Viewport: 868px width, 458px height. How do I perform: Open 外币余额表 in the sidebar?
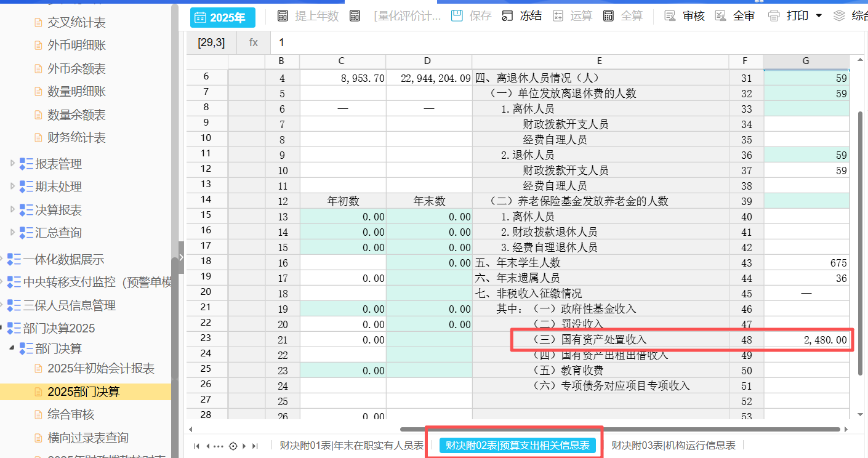pyautogui.click(x=76, y=68)
